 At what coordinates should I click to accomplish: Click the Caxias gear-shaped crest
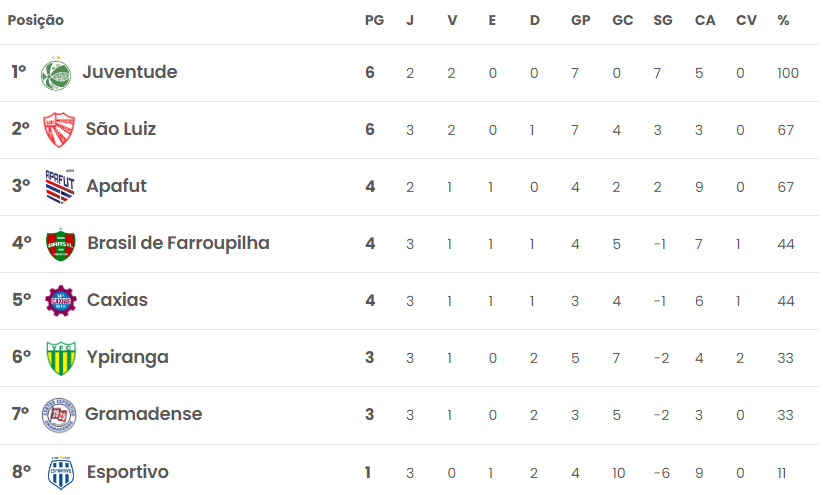61,301
